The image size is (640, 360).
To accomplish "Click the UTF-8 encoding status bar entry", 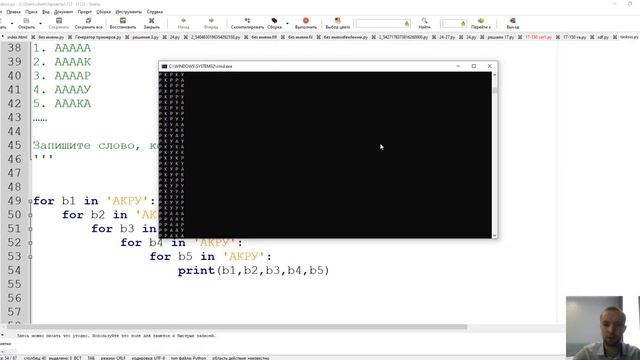I will (x=148, y=358).
